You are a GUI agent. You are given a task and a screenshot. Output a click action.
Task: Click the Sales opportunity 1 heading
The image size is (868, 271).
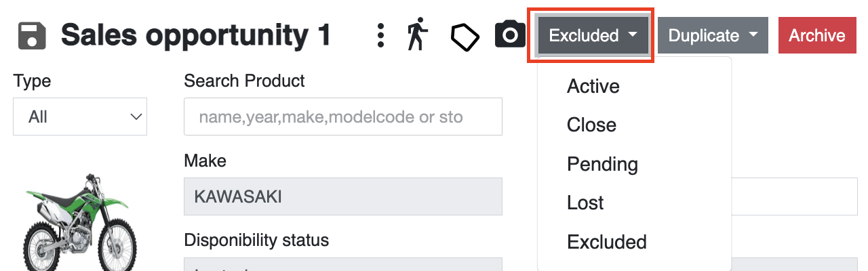coord(196,35)
